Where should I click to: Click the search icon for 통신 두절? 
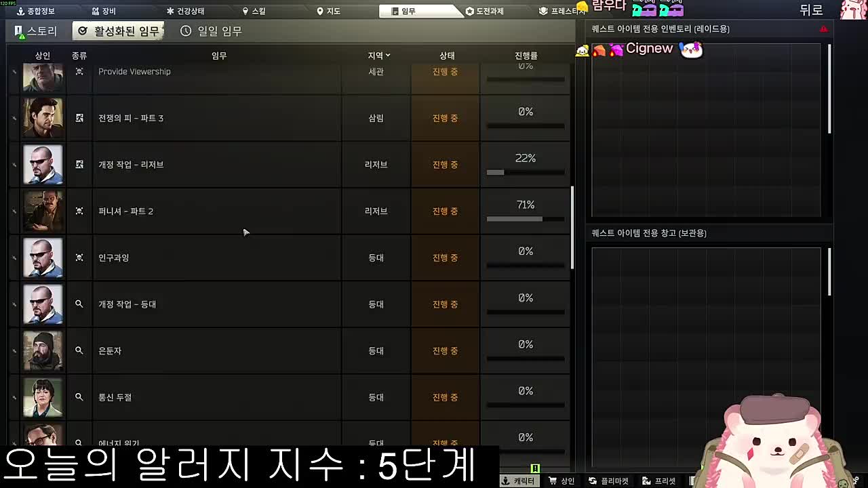(x=79, y=397)
